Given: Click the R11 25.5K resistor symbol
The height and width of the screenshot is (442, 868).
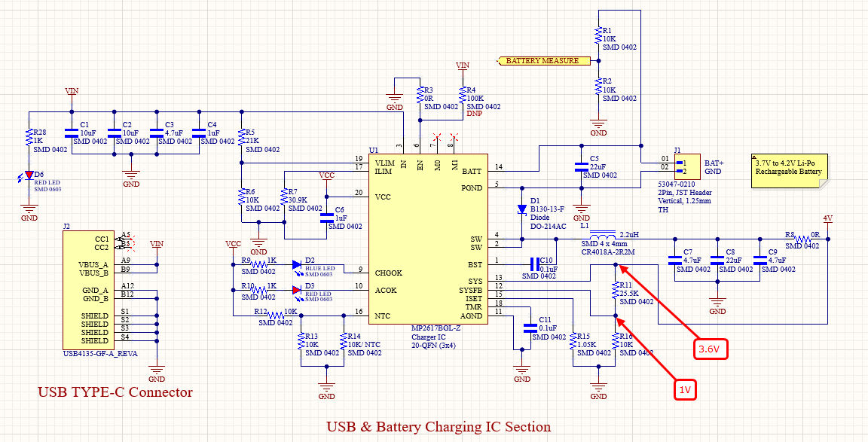Looking at the screenshot, I should (x=616, y=291).
